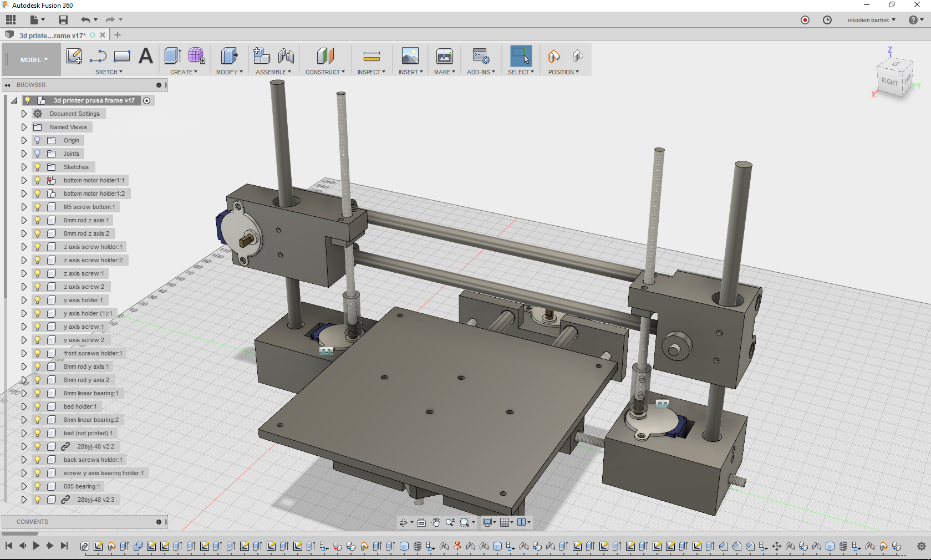The width and height of the screenshot is (931, 560).
Task: Toggle visibility of bed holder:1 component
Action: tap(37, 406)
